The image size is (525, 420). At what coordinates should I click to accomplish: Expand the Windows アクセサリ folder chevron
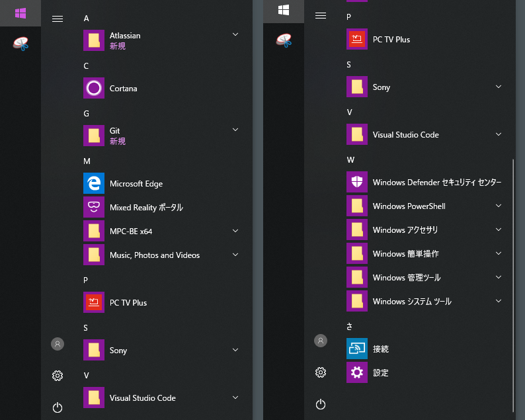(x=499, y=230)
